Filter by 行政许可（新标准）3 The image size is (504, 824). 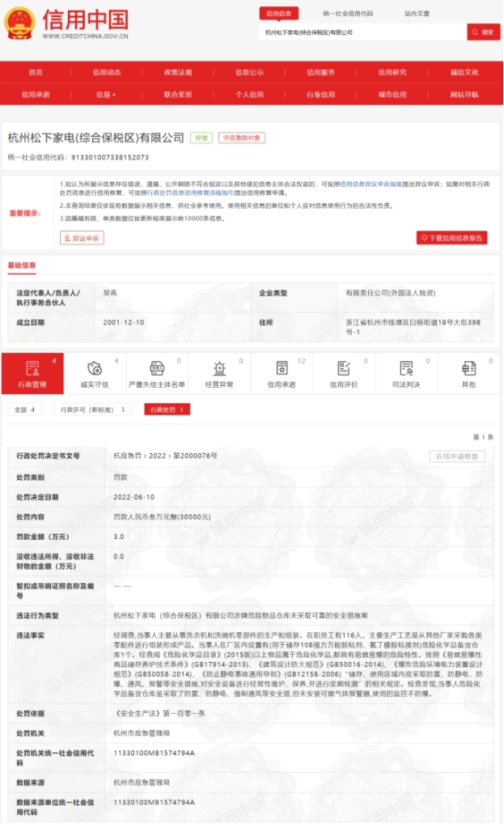pos(92,410)
